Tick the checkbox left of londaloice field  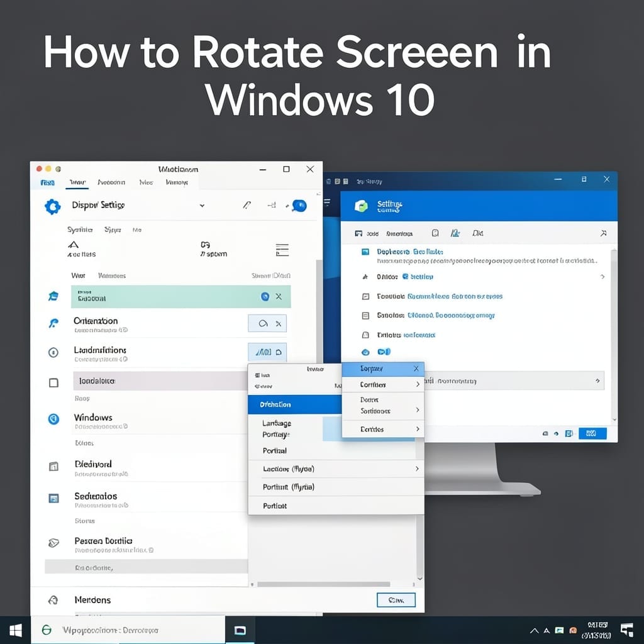[53, 383]
